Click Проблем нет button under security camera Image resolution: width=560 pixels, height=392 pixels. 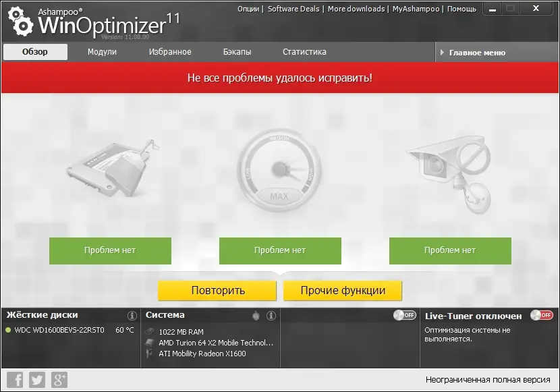(x=450, y=250)
